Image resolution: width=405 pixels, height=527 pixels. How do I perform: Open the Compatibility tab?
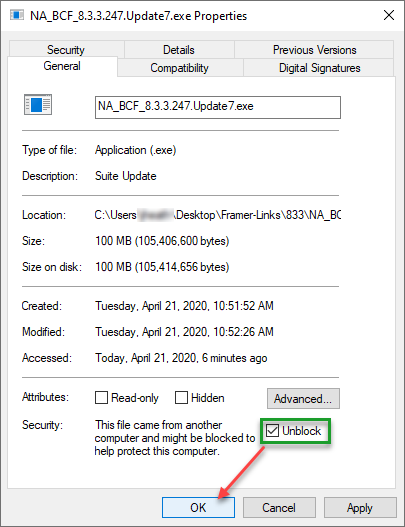[x=180, y=68]
